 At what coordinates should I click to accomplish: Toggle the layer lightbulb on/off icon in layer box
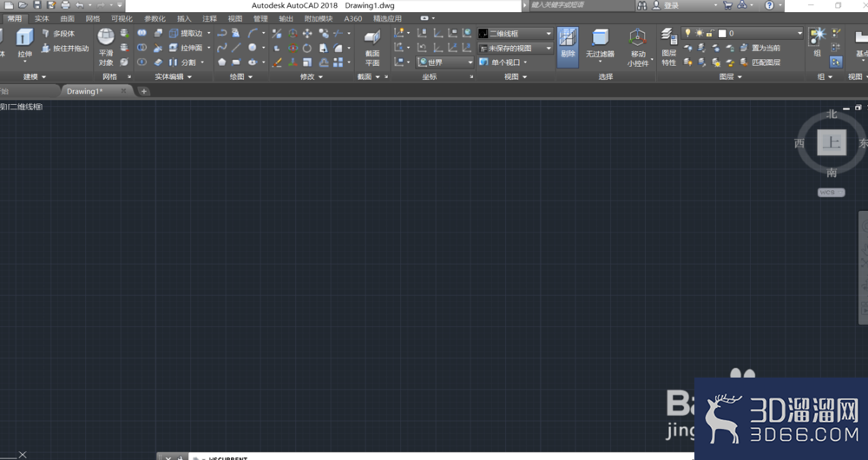(688, 33)
